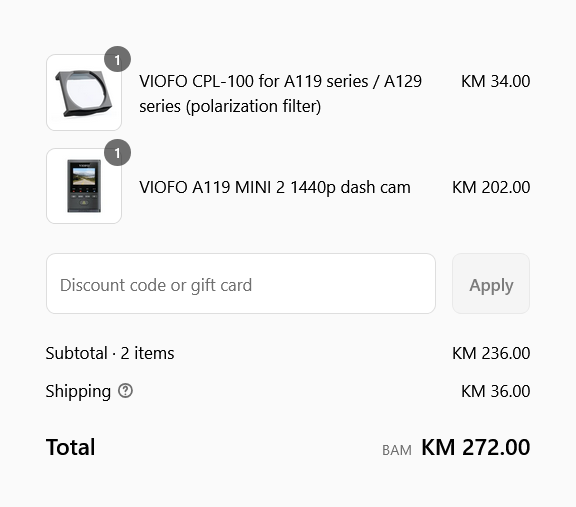Click the Subtotal label
This screenshot has height=507, width=576.
click(x=76, y=353)
